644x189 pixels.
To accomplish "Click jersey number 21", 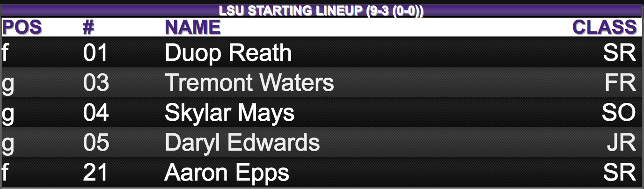I will [x=95, y=173].
